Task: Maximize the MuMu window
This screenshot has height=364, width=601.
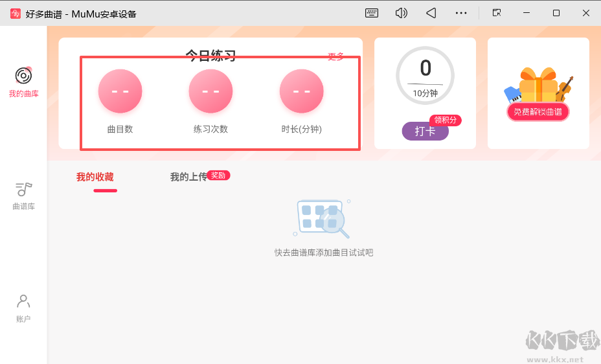Action: pyautogui.click(x=556, y=13)
